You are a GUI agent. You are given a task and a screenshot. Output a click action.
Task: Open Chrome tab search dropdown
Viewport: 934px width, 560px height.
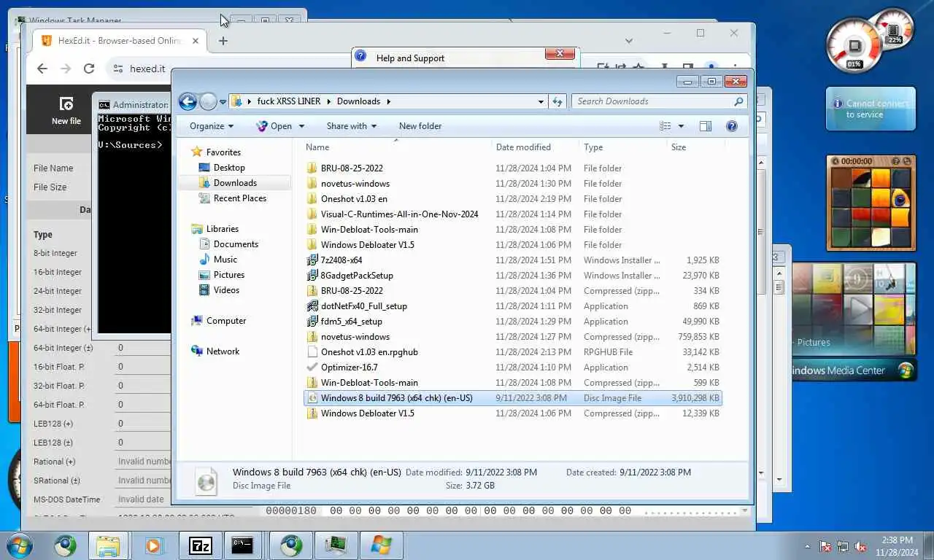[x=629, y=41]
